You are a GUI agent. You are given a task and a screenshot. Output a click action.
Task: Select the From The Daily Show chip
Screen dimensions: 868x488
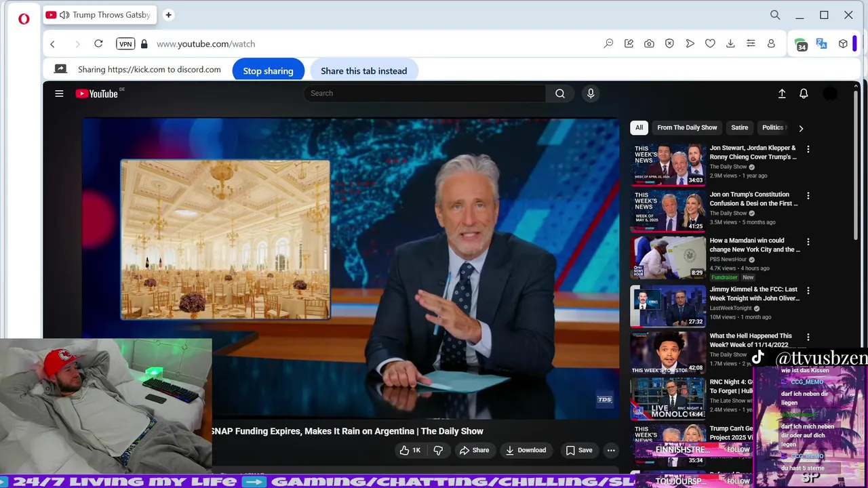tap(687, 127)
